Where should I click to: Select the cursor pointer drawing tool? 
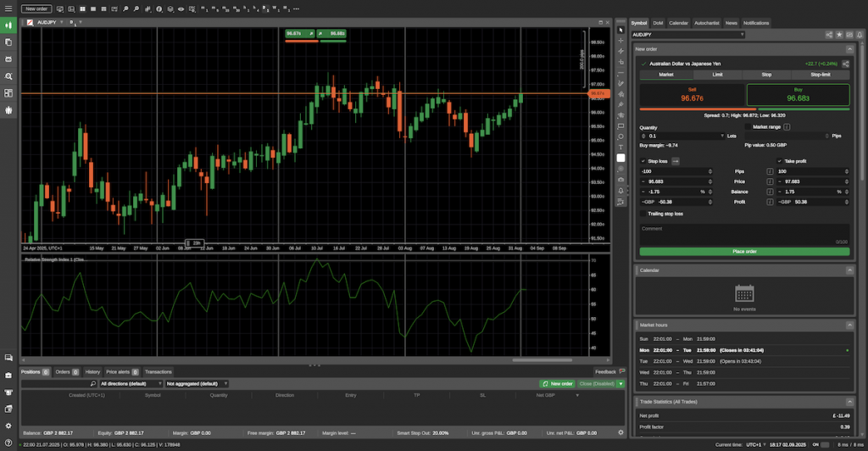click(x=620, y=30)
